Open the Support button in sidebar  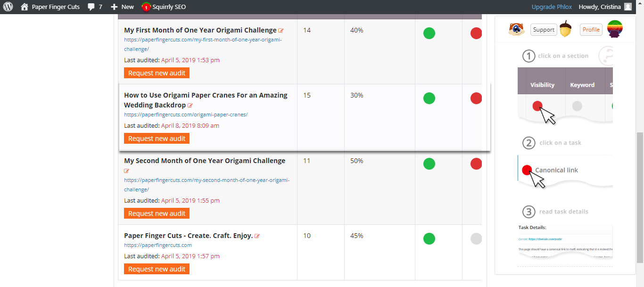pos(544,29)
